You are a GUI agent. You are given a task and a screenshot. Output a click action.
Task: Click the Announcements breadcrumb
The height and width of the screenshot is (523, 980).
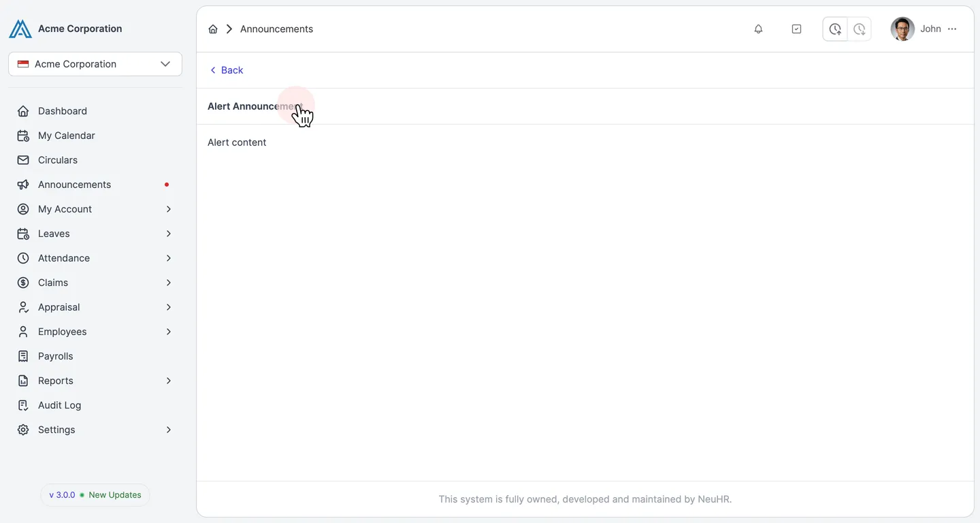pos(276,29)
